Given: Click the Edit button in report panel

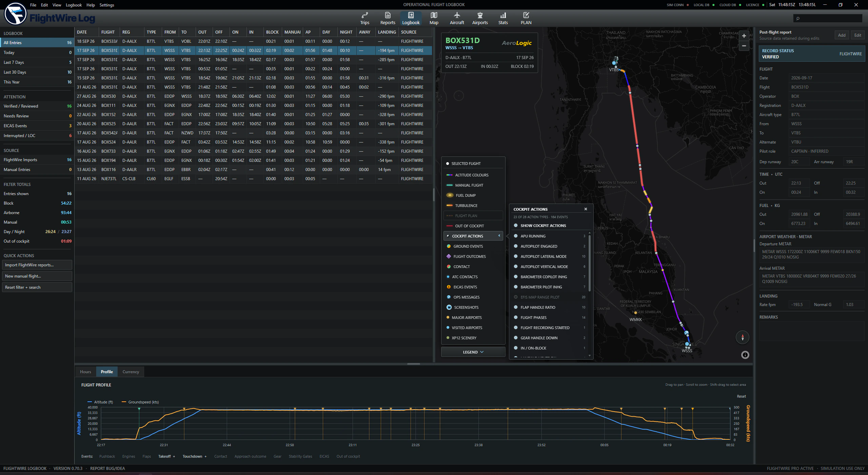Looking at the screenshot, I should [857, 35].
